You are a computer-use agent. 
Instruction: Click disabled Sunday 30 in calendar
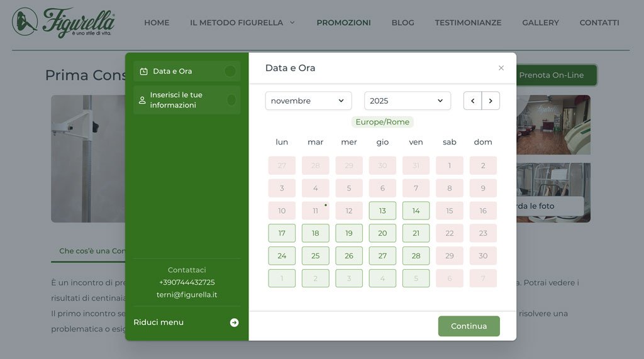pyautogui.click(x=483, y=256)
